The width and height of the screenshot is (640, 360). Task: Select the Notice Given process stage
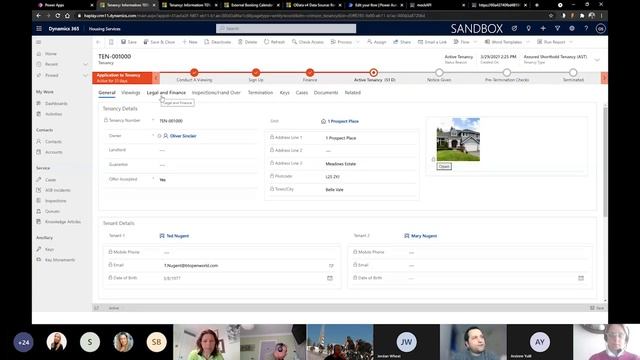pos(439,73)
